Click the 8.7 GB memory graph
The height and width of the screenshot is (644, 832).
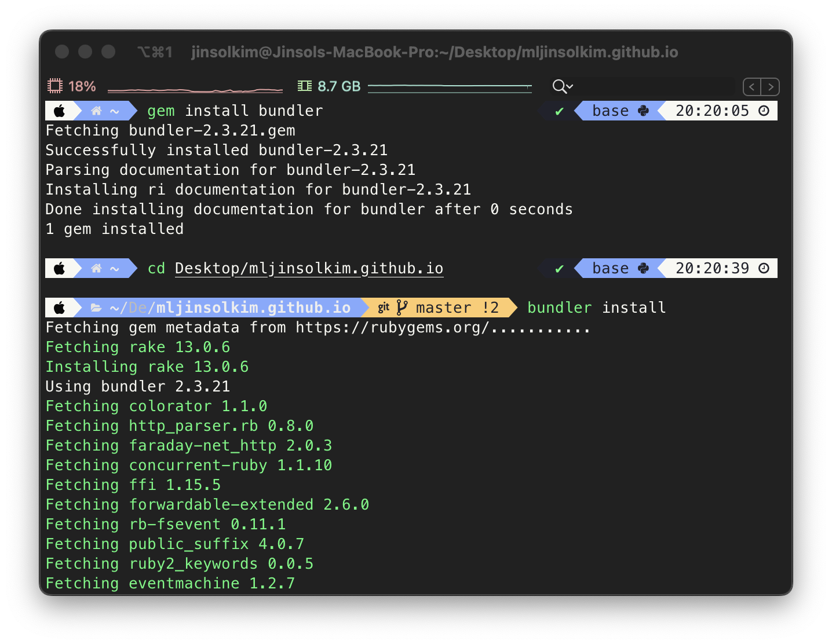(x=450, y=87)
